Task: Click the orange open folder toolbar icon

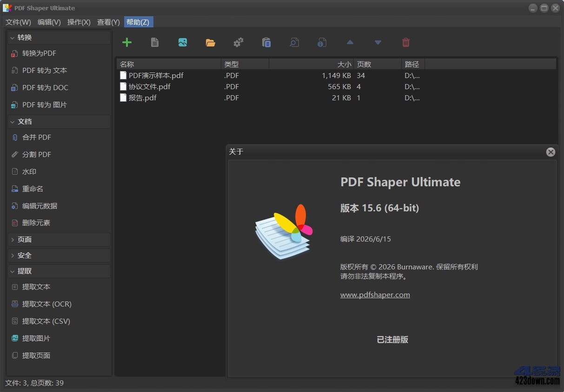Action: point(211,43)
